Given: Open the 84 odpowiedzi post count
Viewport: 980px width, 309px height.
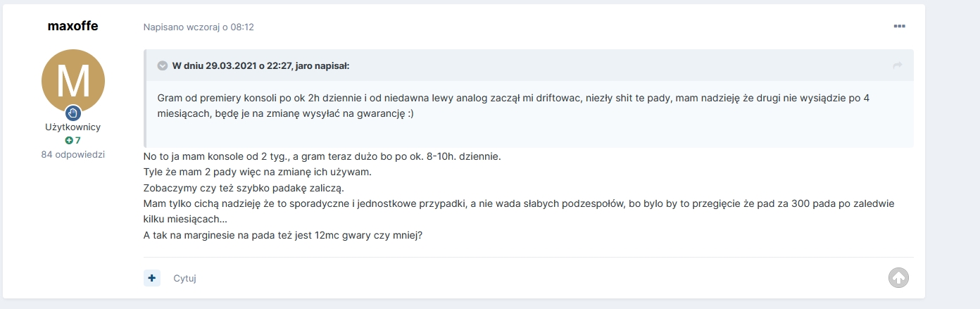Looking at the screenshot, I should (73, 154).
